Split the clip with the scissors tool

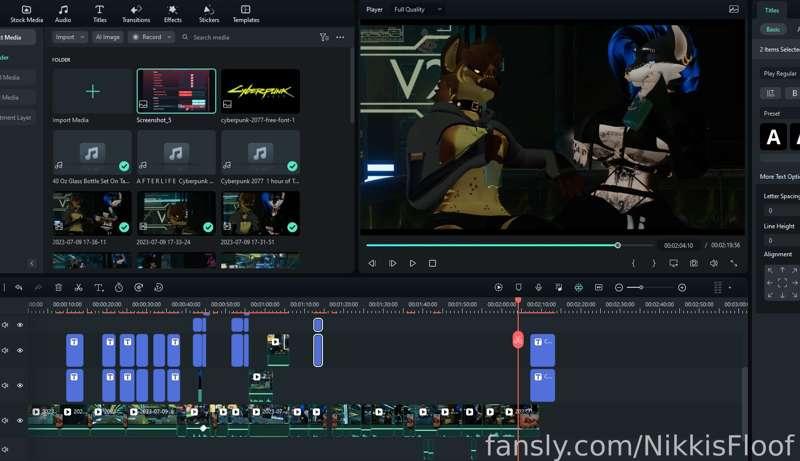78,288
